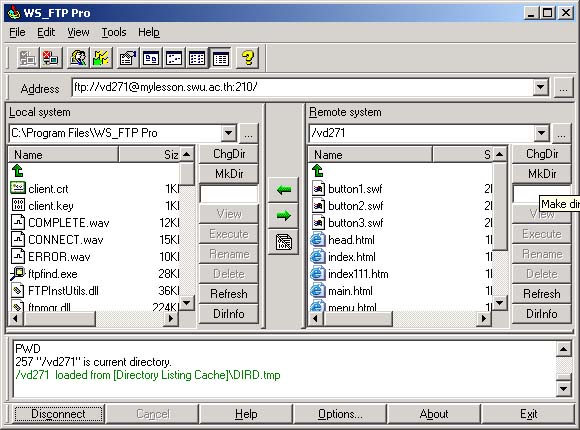Open the properties/options toolbar icon

(x=128, y=58)
